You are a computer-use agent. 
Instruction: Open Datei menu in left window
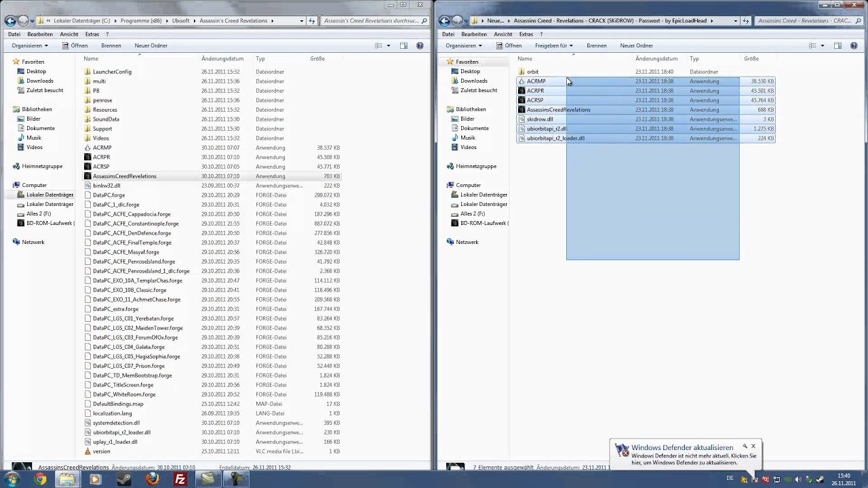(x=14, y=34)
